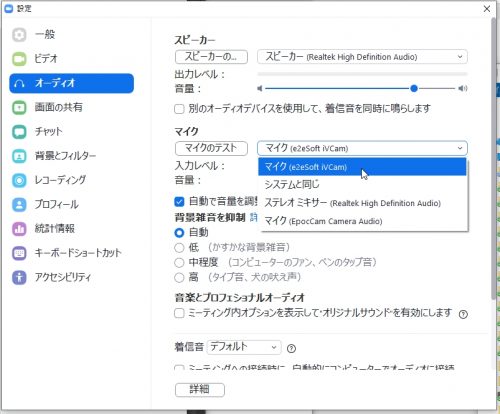Click the screen share (画面の共有) icon

click(19, 108)
